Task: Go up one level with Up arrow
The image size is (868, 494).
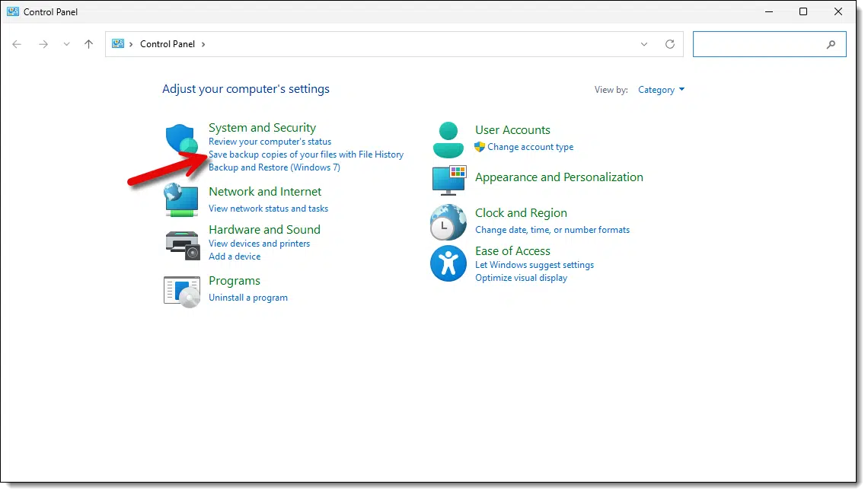Action: (88, 44)
